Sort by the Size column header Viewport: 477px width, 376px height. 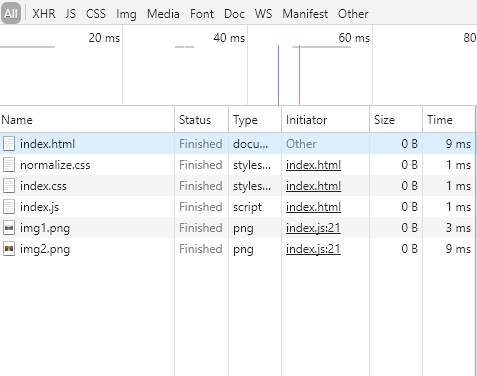tap(396, 120)
